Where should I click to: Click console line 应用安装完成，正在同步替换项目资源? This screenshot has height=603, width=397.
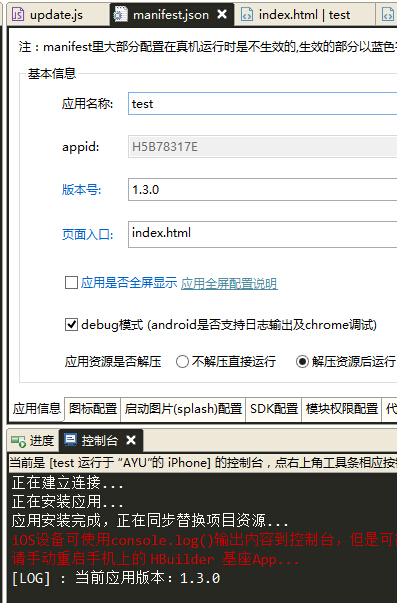150,521
